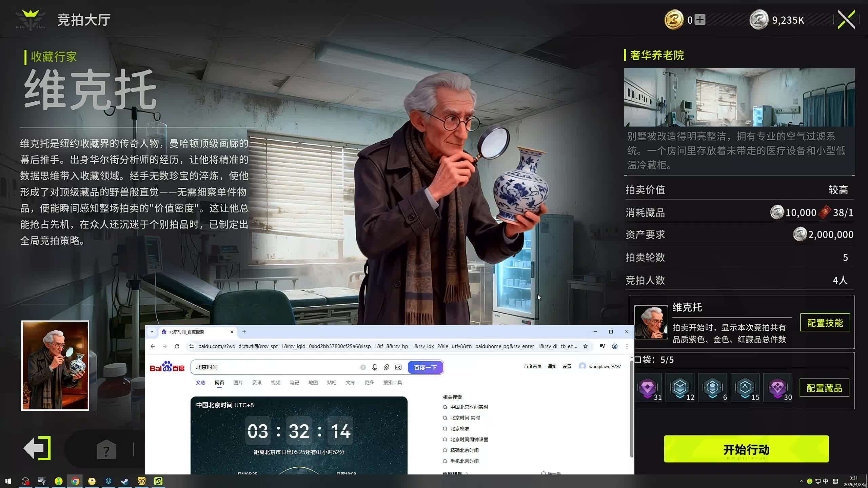Switch to the 图片 tab in Baidu
This screenshot has height=488, width=868.
238,383
